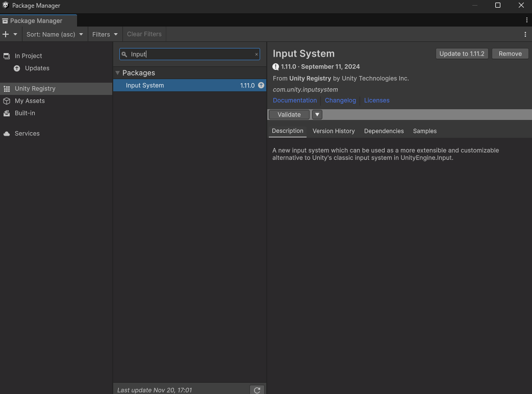Collapse the Packages group triangle
The image size is (532, 394).
point(118,72)
